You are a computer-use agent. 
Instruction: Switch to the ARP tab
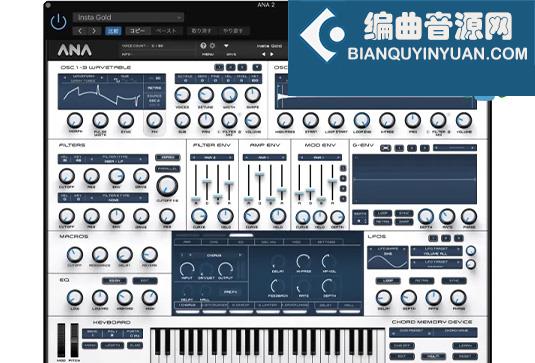coord(187,242)
